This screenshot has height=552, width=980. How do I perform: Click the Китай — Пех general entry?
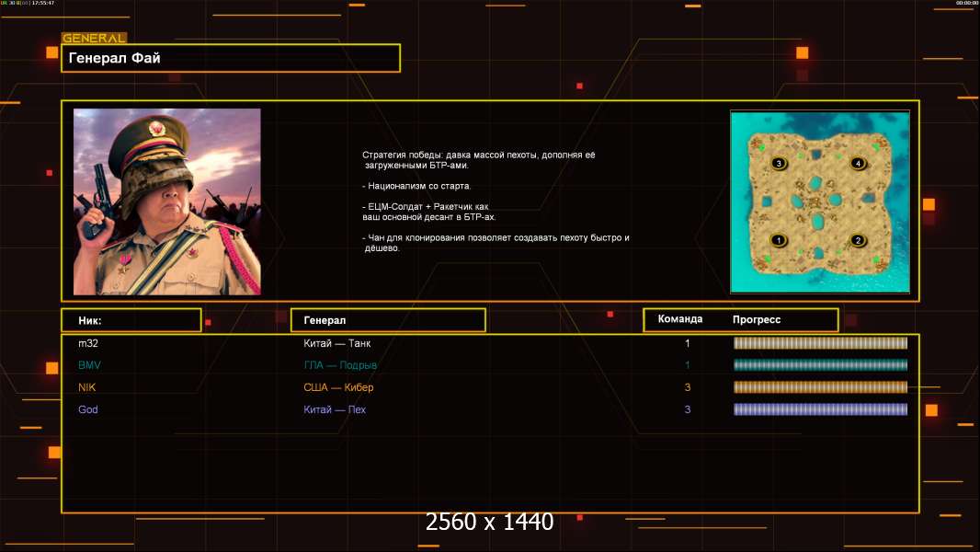[335, 409]
